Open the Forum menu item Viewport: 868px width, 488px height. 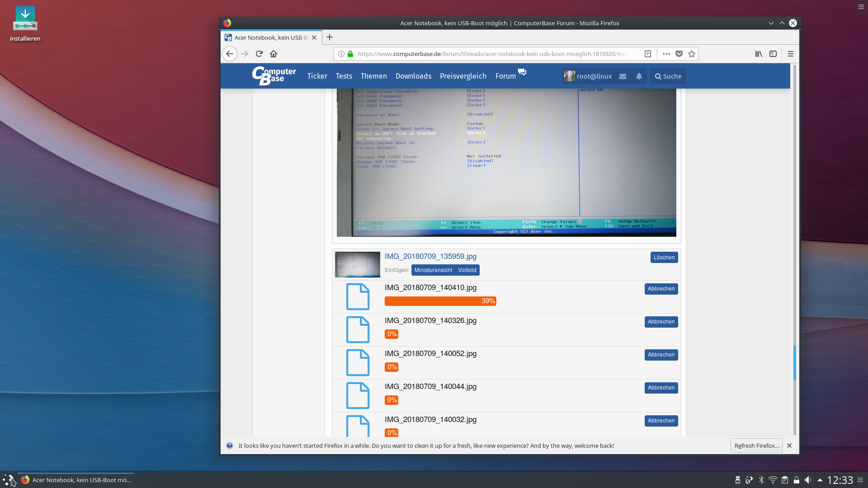(x=506, y=76)
